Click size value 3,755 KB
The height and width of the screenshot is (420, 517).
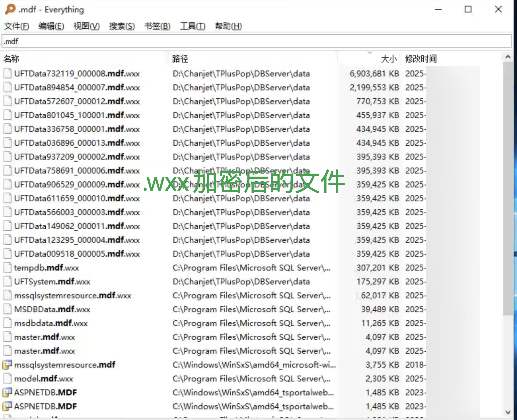click(382, 365)
